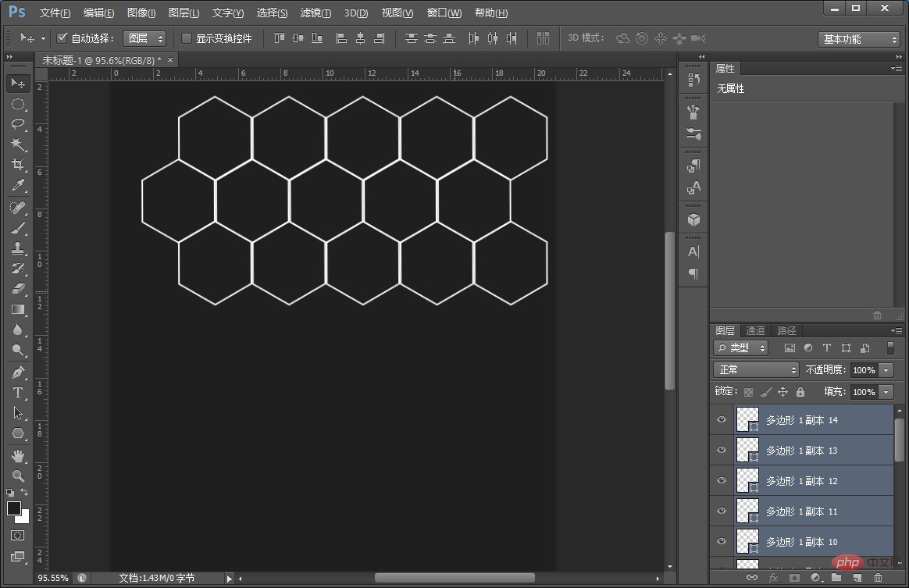Open the opacity slider dropdown arrow
909x588 pixels.
886,370
